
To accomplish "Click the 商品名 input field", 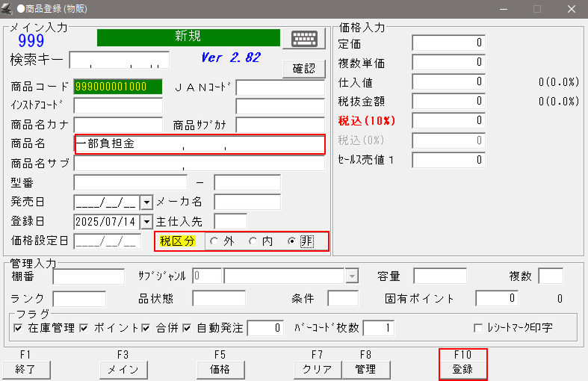I will pyautogui.click(x=199, y=143).
